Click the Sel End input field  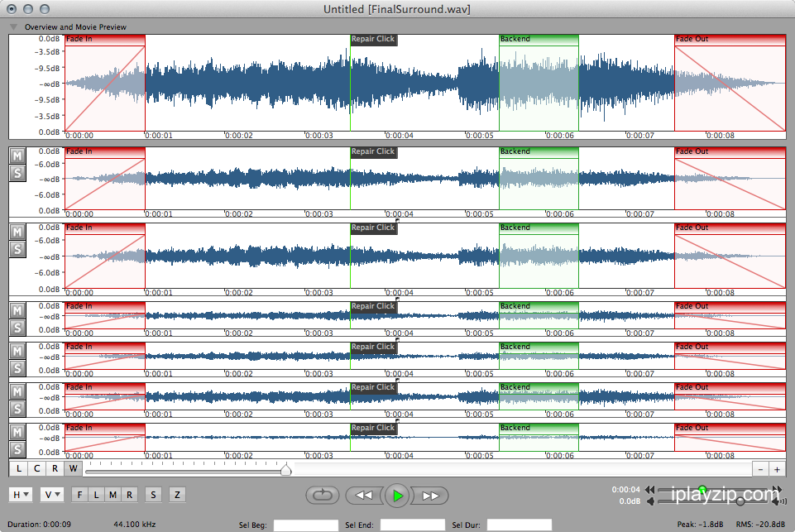coord(413,525)
